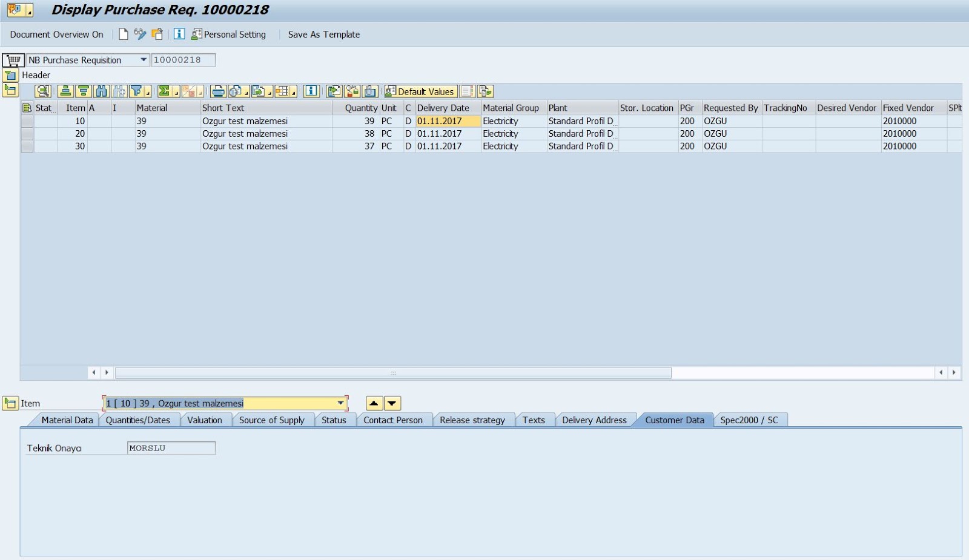Click the Teknik Onaycı input field showing MORSLU
Viewport: 969px width, 560px height.
tap(171, 448)
